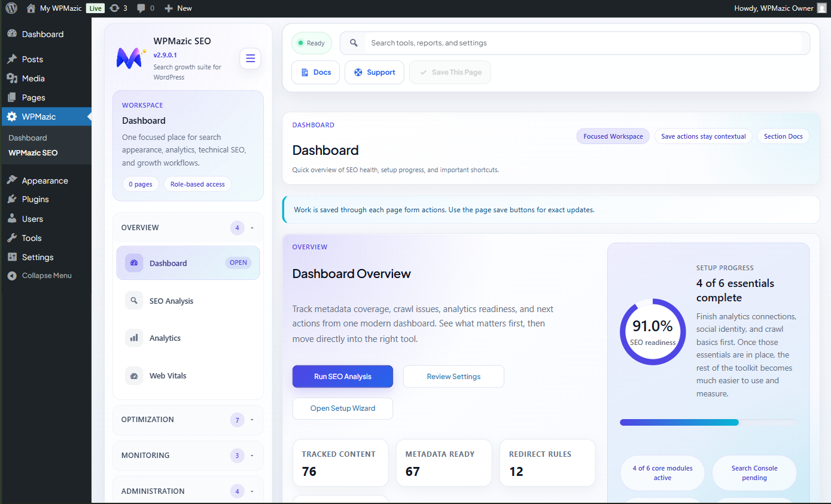
Task: Click the Web Vitals gauge icon
Action: click(134, 375)
